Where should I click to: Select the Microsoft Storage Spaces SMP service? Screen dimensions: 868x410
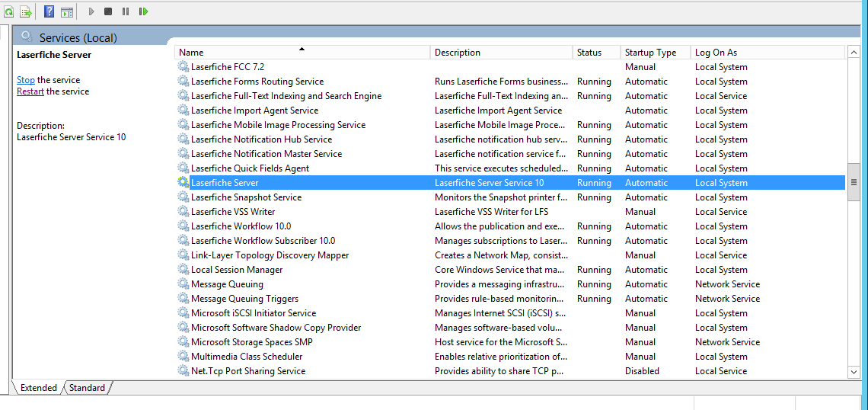click(252, 342)
